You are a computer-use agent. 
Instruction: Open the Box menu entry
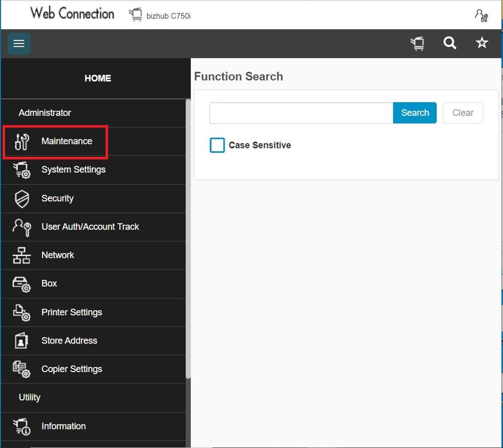click(x=49, y=283)
